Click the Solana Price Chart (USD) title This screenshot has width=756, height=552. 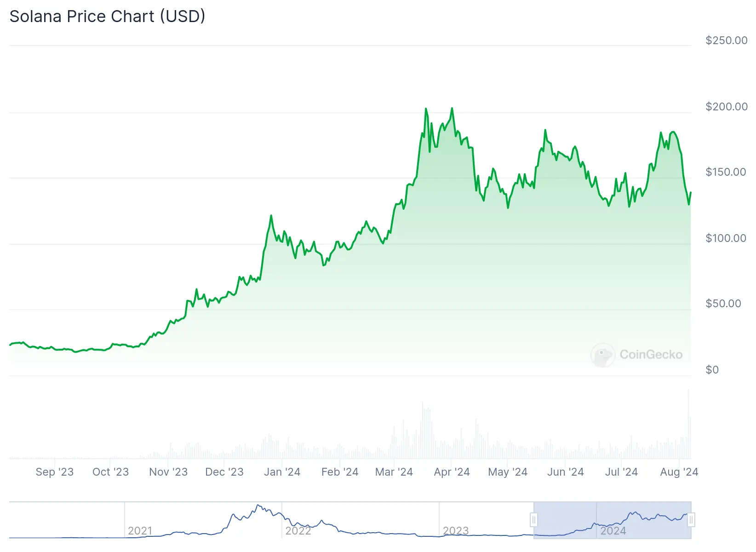[x=107, y=17]
